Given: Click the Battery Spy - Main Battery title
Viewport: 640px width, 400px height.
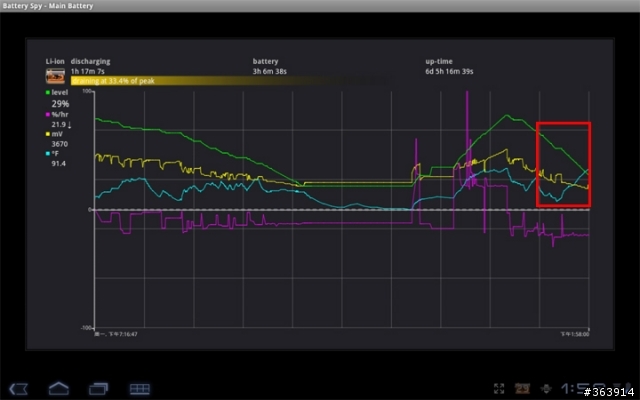Looking at the screenshot, I should tap(47, 6).
